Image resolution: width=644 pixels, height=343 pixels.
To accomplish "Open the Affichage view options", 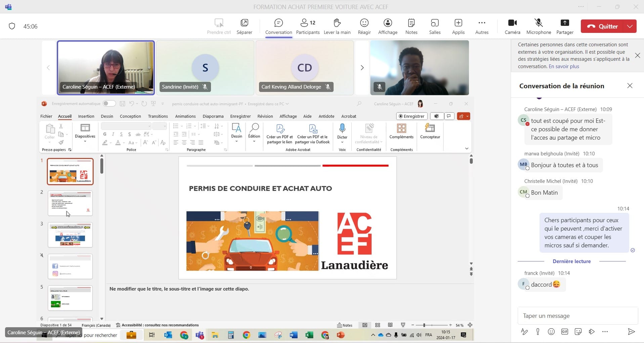I will [x=388, y=27].
